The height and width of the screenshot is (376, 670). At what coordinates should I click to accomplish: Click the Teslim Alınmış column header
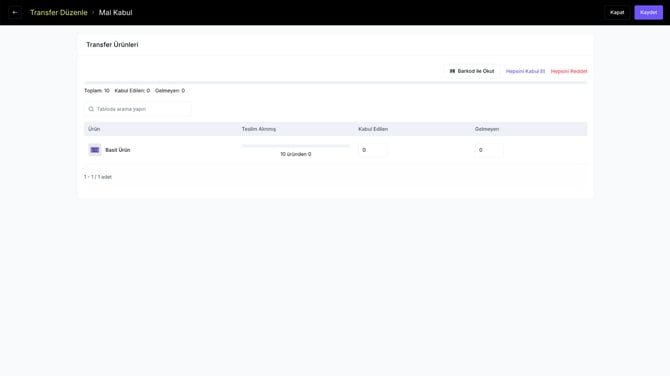point(259,129)
